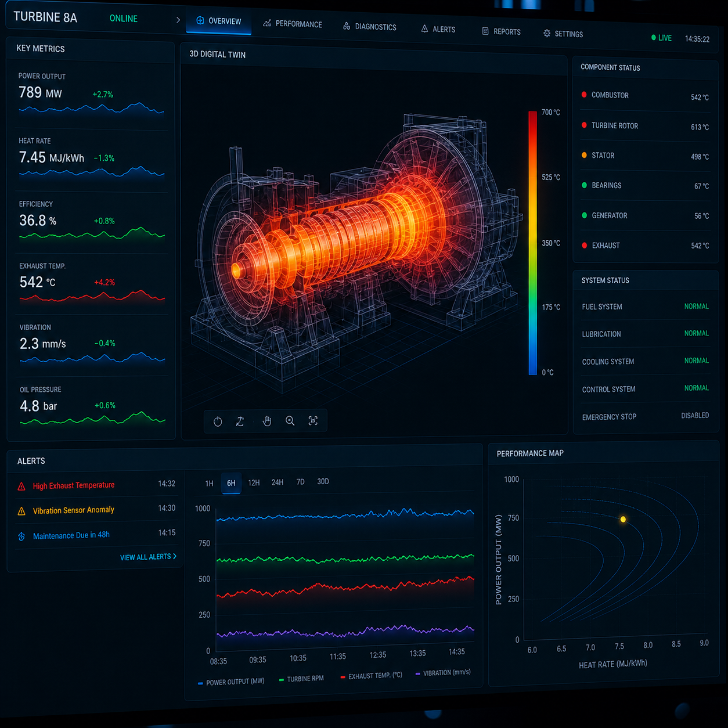Open the Alerts tab
The width and height of the screenshot is (728, 728).
tap(438, 29)
